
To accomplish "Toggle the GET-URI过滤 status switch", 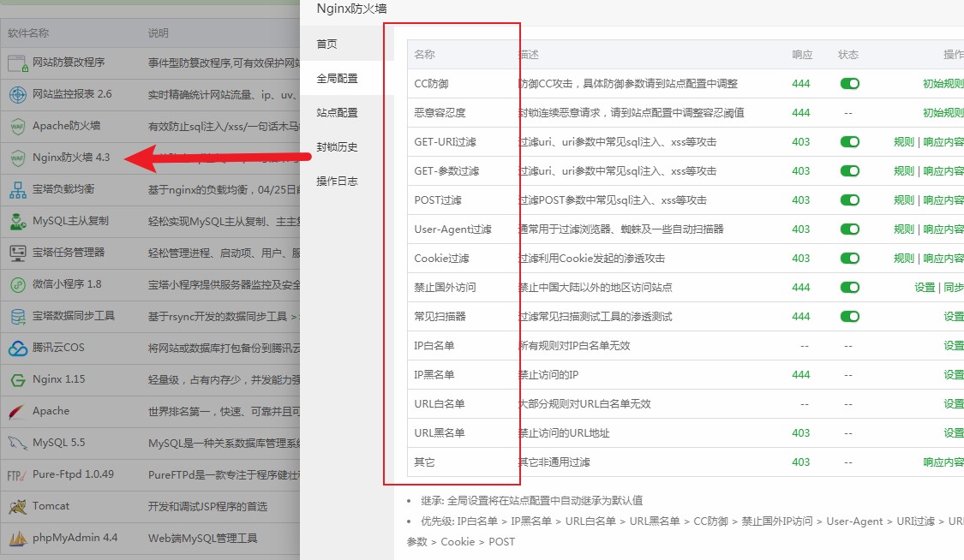I will tap(850, 142).
